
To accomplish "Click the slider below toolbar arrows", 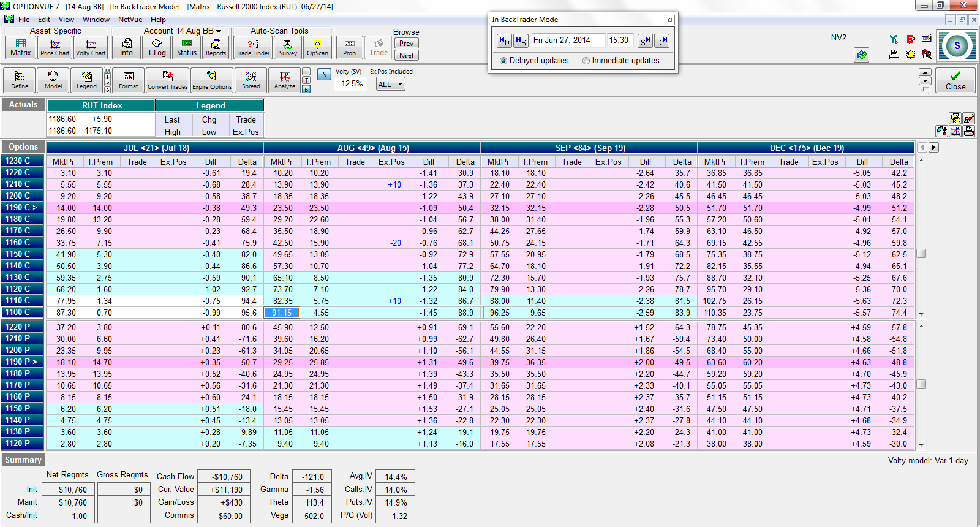I will pyautogui.click(x=925, y=90).
